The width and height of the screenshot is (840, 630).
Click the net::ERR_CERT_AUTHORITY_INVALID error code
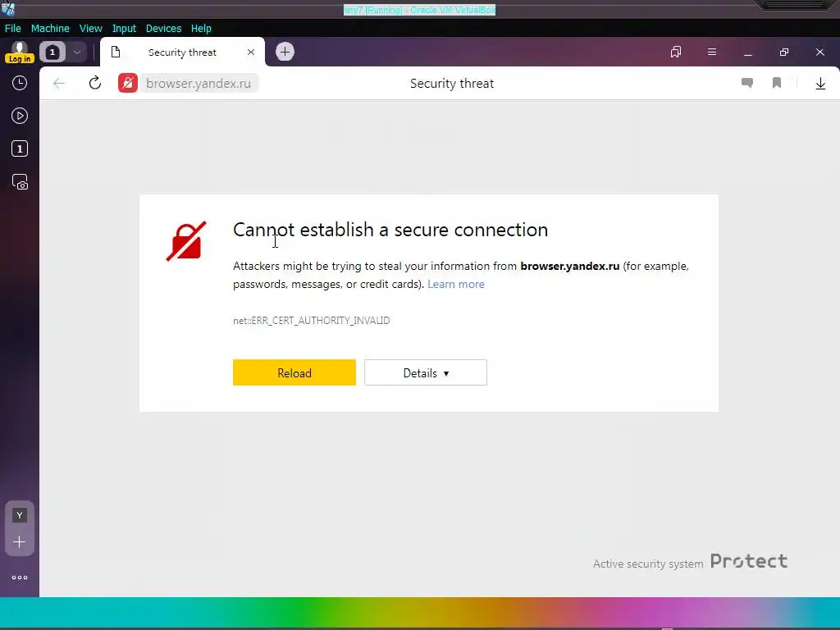click(311, 321)
